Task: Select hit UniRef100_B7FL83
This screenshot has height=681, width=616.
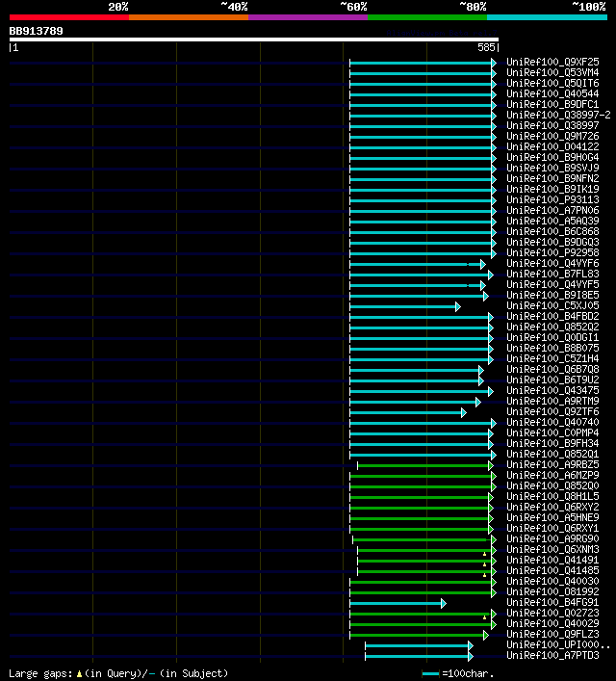Action: pyautogui.click(x=552, y=274)
